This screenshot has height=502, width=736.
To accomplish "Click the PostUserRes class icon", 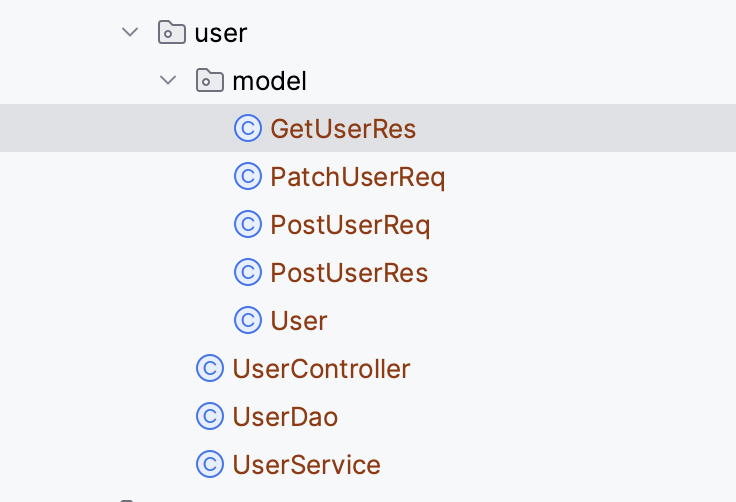I will [x=248, y=272].
